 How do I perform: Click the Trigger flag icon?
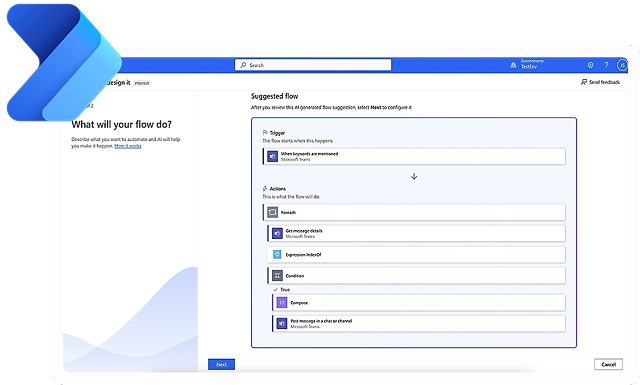coord(265,133)
